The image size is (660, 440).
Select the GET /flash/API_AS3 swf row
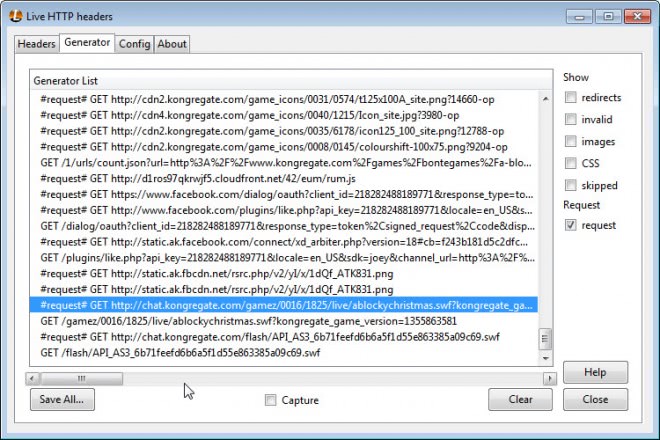[x=283, y=353]
